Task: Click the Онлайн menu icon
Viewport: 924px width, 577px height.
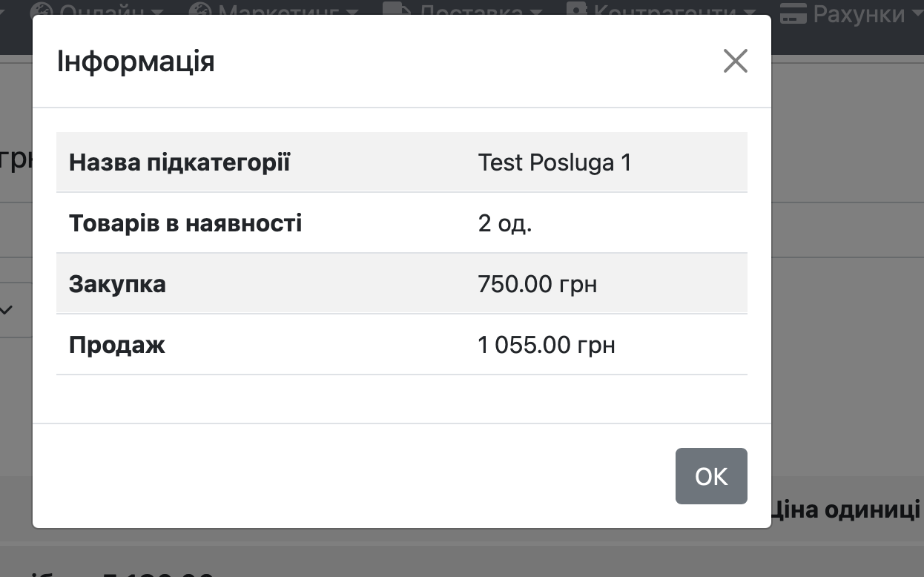Action: point(42,11)
